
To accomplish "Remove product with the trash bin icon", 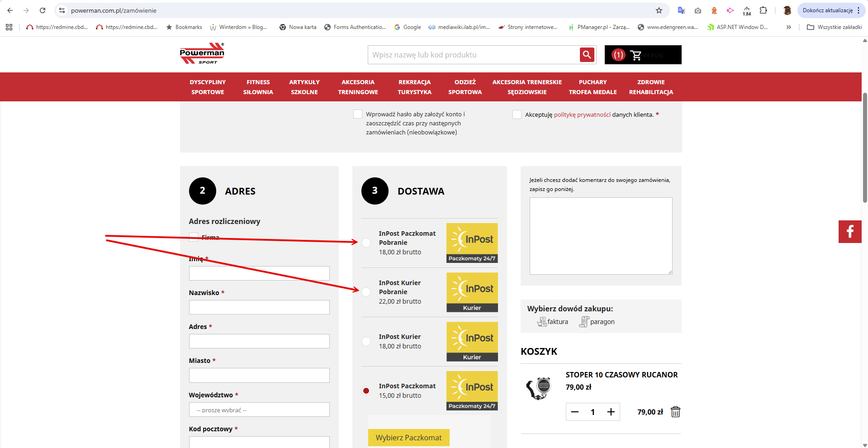I will click(675, 412).
